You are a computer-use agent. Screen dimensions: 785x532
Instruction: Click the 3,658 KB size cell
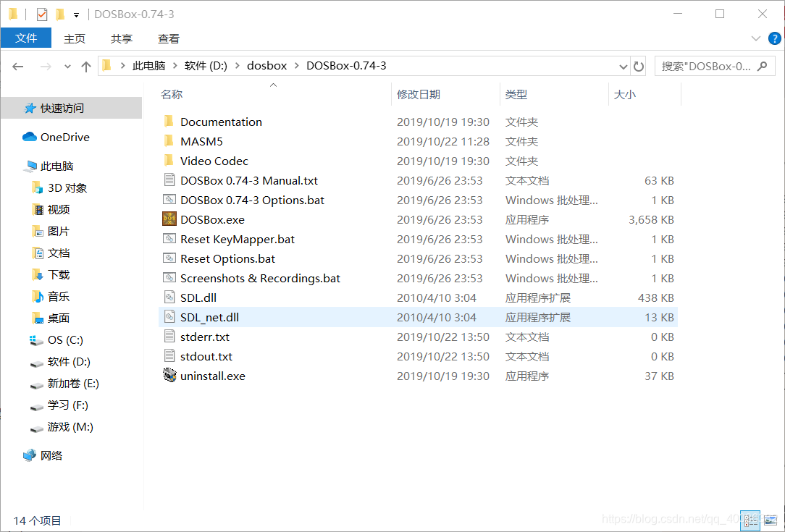(651, 219)
